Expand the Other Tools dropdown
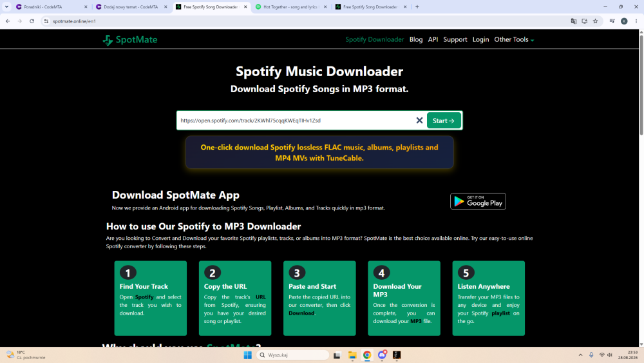Screen dimensions: 644x363 coord(514,39)
